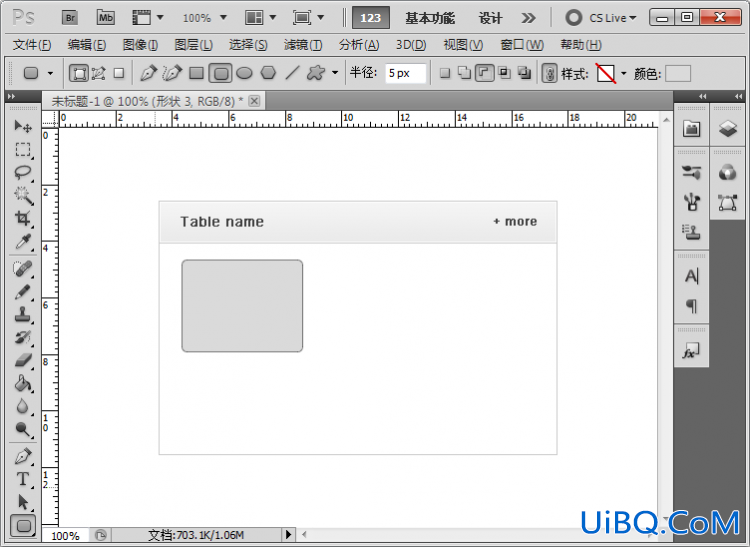This screenshot has height=547, width=750.
Task: Enable Paths mode
Action: pos(99,74)
